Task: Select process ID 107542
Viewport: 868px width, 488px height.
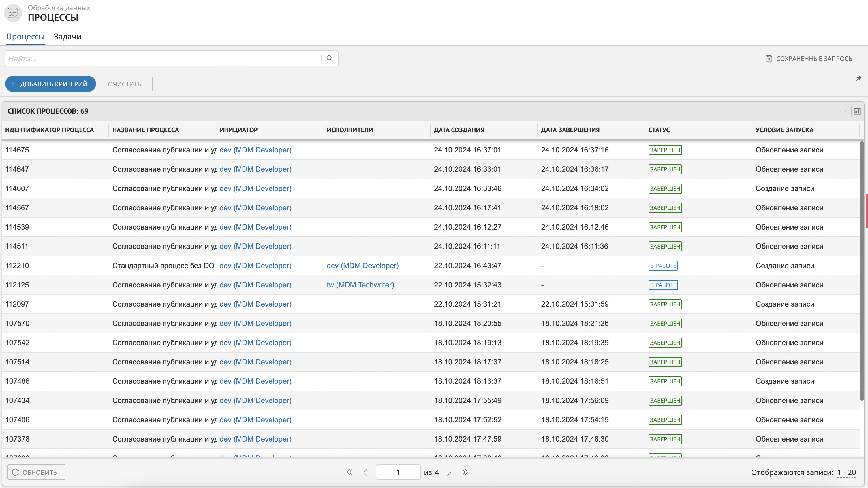Action: [18, 343]
